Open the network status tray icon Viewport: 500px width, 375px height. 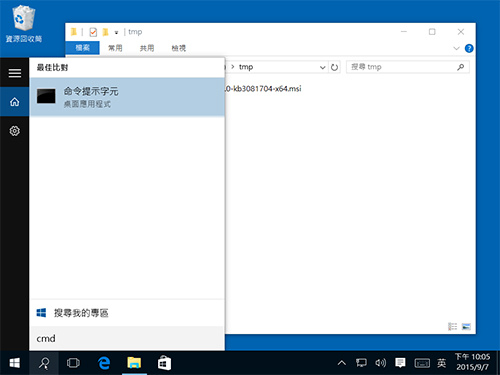pos(361,363)
